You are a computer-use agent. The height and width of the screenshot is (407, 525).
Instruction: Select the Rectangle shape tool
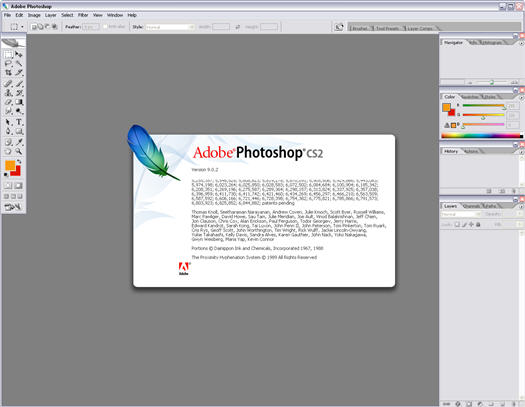coord(19,132)
